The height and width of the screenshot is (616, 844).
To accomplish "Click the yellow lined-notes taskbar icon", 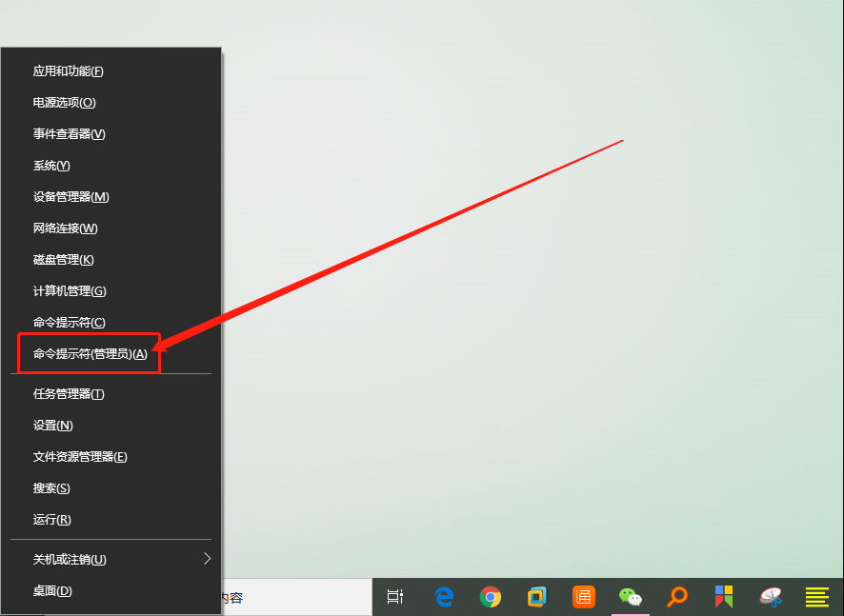I will point(816,598).
